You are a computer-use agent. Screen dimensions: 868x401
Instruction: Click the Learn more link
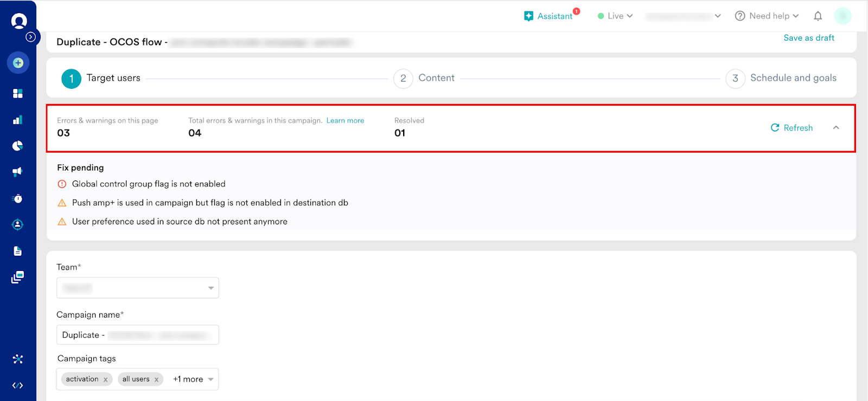coord(345,121)
